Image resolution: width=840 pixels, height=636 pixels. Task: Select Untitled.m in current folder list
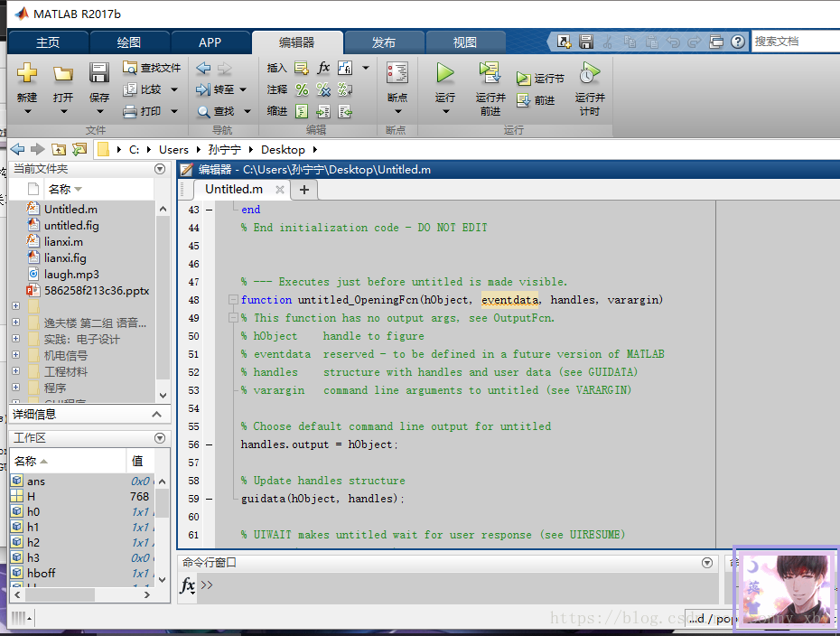tap(70, 210)
